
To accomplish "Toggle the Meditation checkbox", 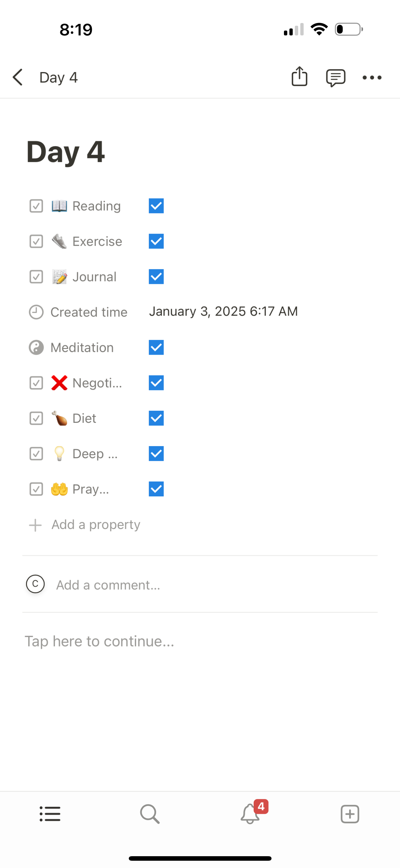I will click(156, 347).
